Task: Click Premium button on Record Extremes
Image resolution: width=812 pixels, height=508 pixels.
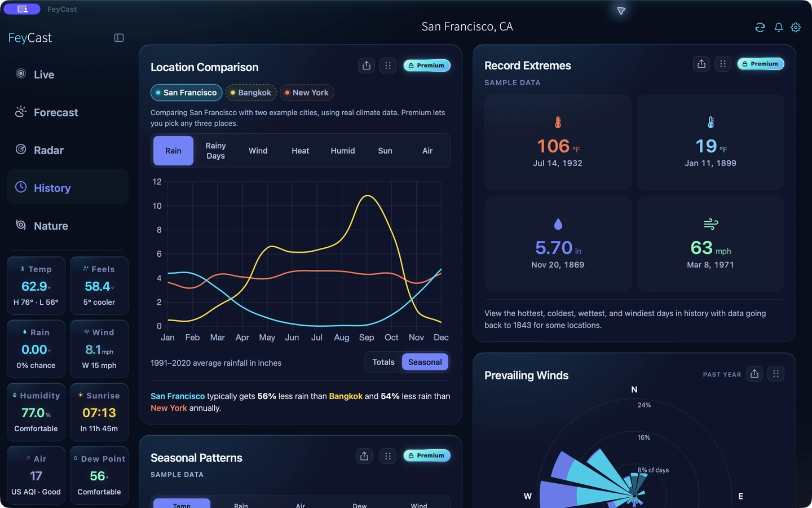Action: point(761,64)
